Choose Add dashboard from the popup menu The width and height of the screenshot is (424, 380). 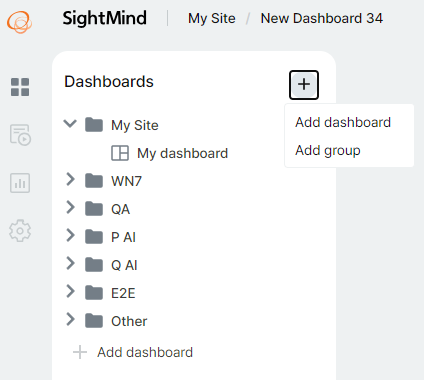pos(343,122)
